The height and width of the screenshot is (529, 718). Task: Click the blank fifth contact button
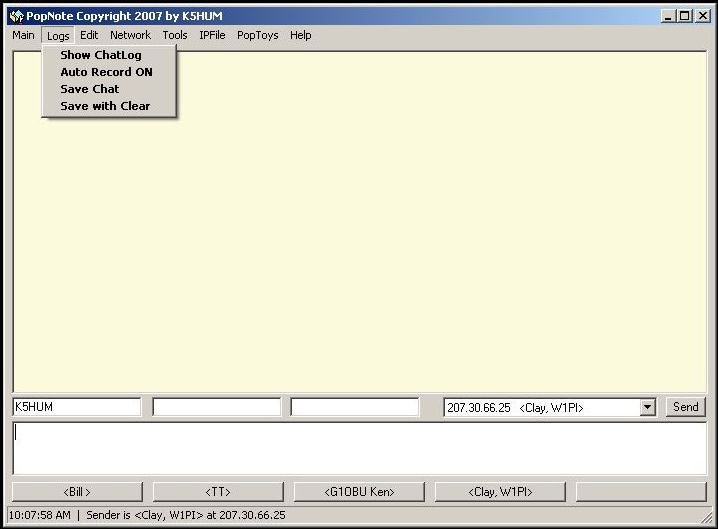coord(641,491)
